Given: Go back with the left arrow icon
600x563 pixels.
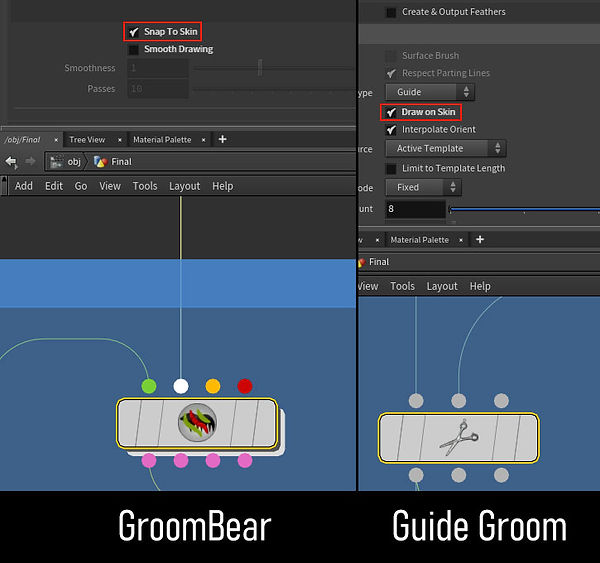Looking at the screenshot, I should pos(11,162).
